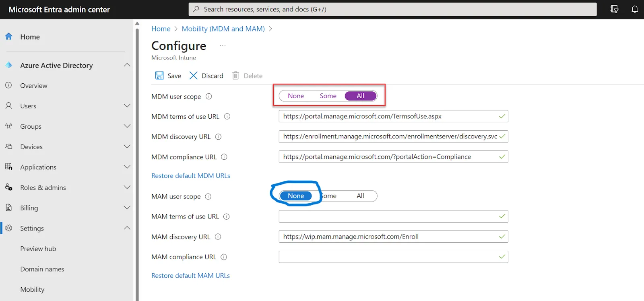
Task: Click the Groups people icon
Action: (8, 126)
